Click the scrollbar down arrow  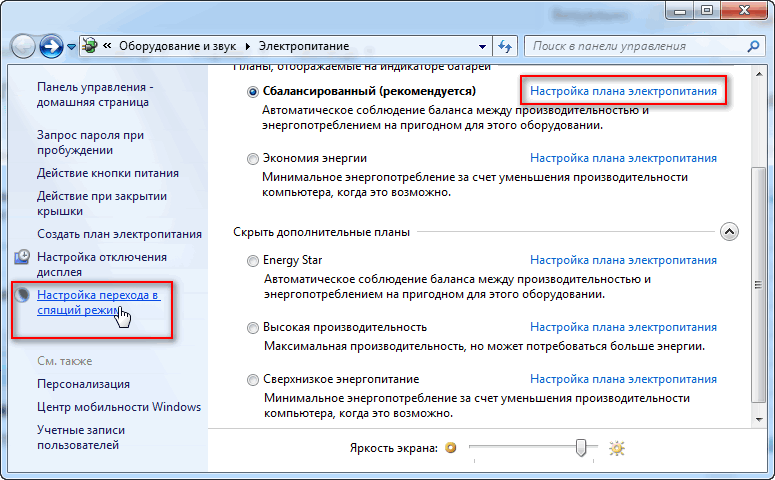759,420
